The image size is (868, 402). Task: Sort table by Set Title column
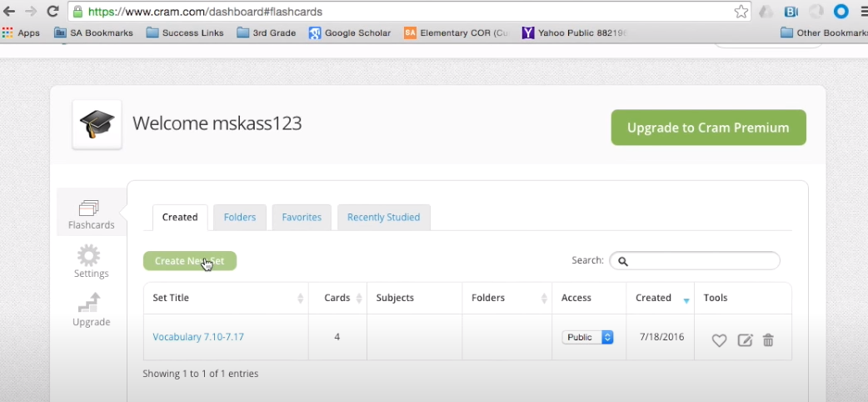226,298
